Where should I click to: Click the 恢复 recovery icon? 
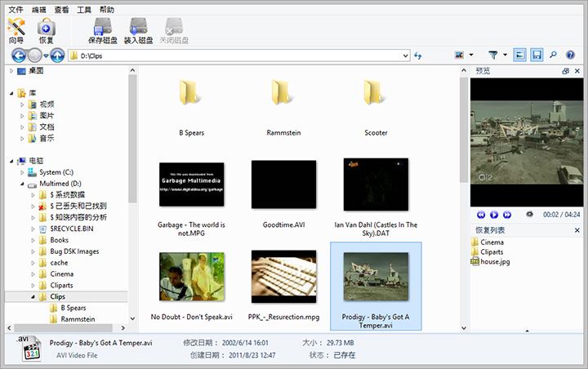pyautogui.click(x=46, y=29)
